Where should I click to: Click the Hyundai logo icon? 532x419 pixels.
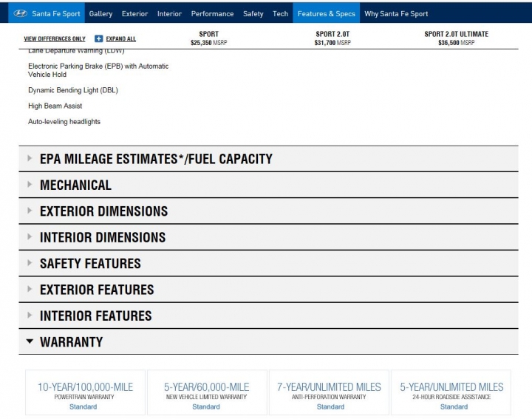click(21, 13)
